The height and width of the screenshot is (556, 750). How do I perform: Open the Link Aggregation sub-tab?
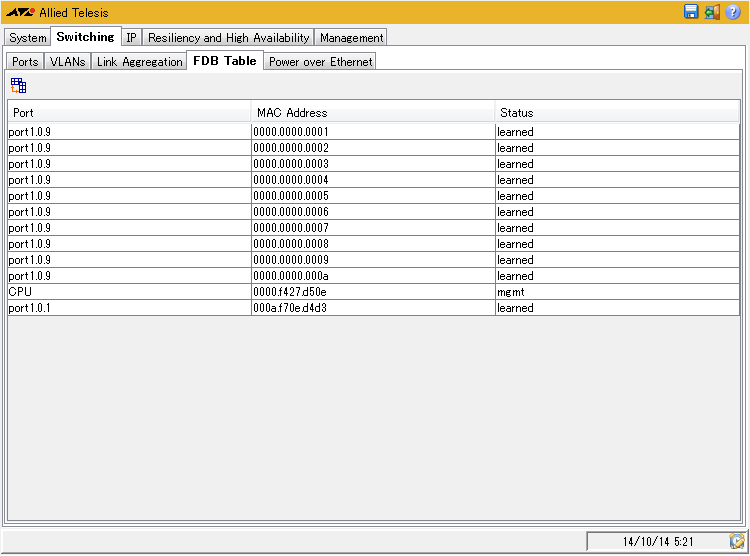tap(139, 61)
